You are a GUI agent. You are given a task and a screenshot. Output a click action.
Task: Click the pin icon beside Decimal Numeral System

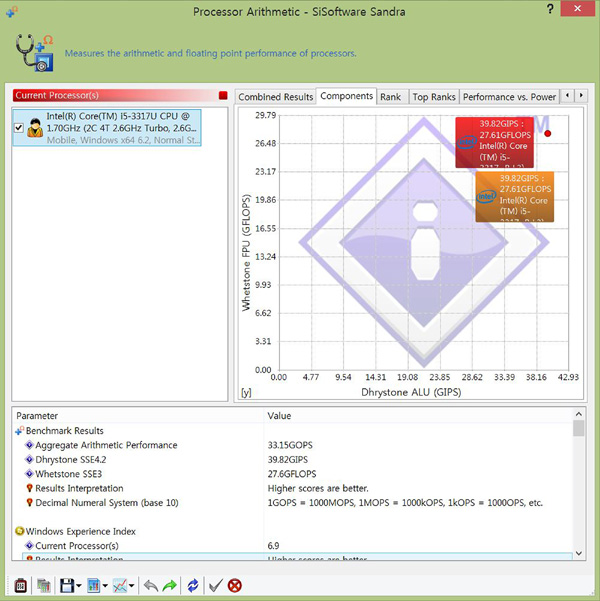pos(29,502)
